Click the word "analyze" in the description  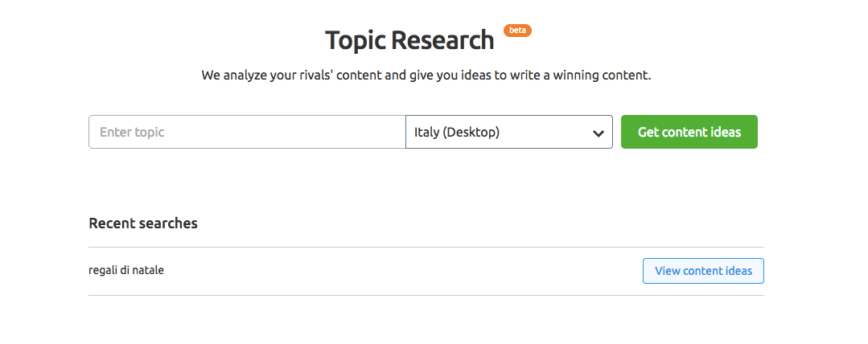click(x=247, y=76)
